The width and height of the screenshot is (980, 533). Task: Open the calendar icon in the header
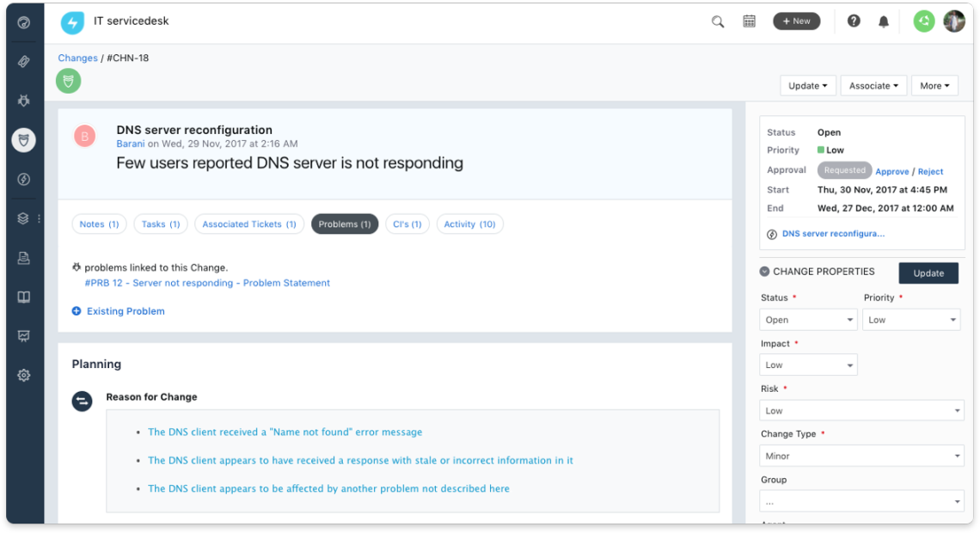749,21
